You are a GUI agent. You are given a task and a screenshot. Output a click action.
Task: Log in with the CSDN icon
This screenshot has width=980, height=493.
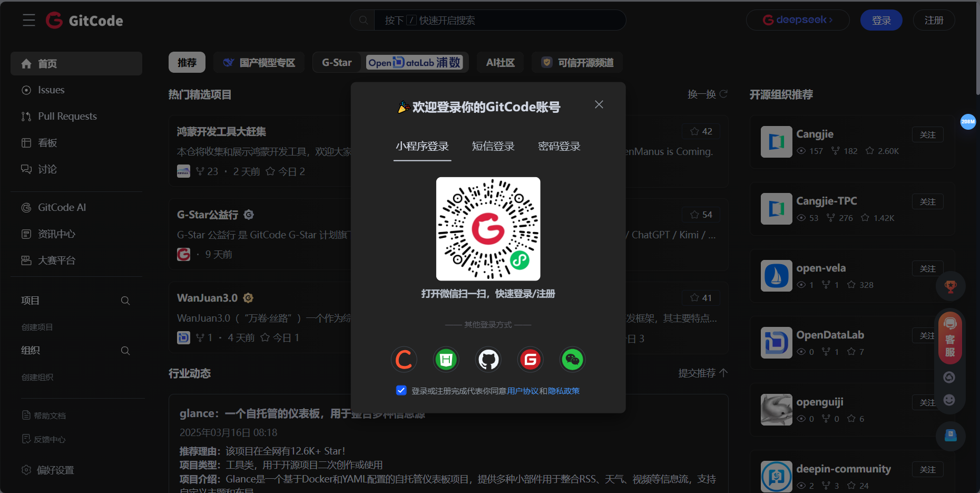404,360
